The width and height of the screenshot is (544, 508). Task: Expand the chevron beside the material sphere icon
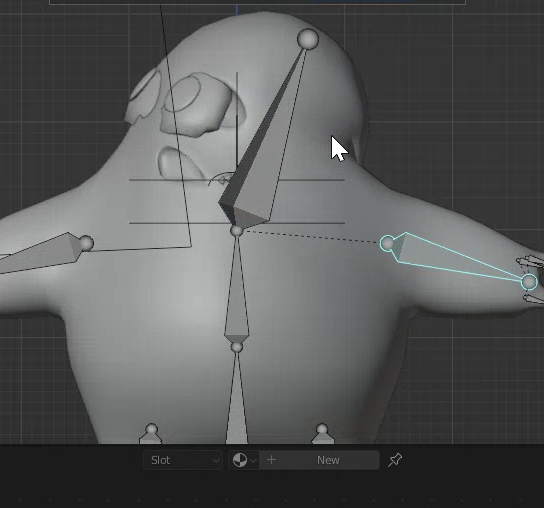253,461
